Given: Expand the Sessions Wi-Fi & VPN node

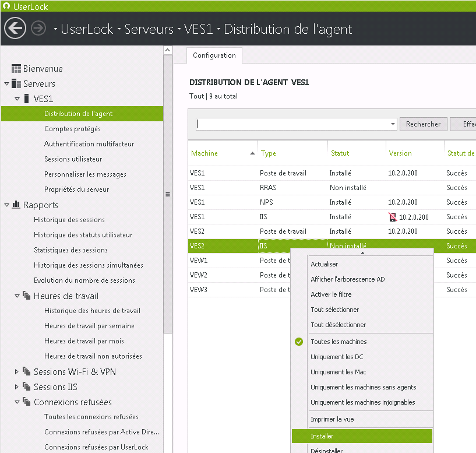Looking at the screenshot, I should pos(17,371).
